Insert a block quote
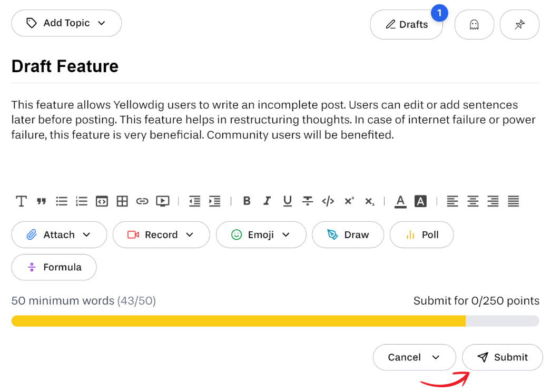The width and height of the screenshot is (551, 392). click(42, 201)
